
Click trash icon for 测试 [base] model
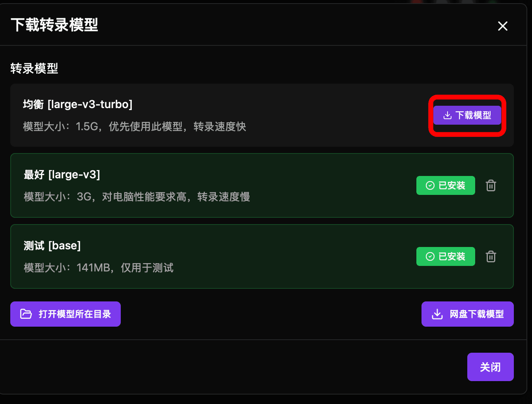pos(491,256)
